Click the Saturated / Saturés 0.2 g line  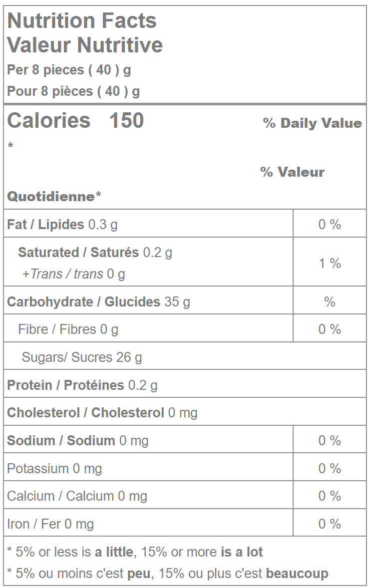coord(95,253)
